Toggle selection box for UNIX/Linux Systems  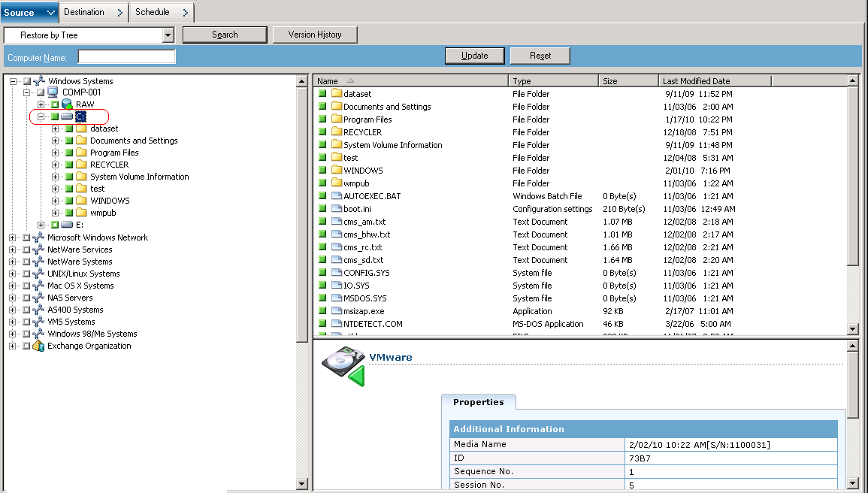pyautogui.click(x=26, y=274)
